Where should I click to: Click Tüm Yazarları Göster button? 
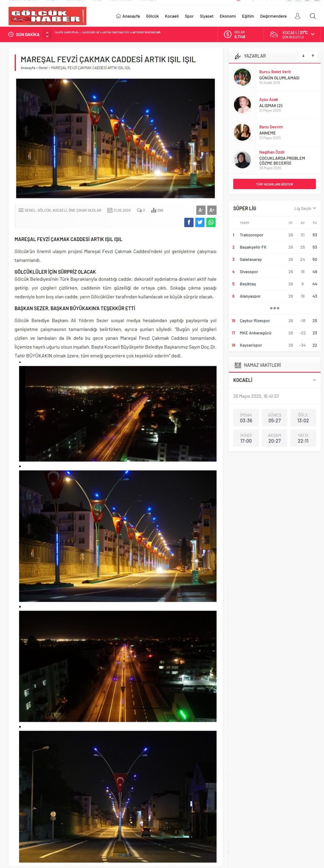point(274,184)
